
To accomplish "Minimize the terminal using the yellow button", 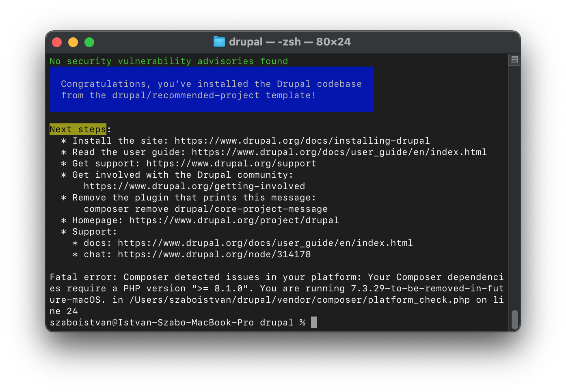I will tap(73, 42).
